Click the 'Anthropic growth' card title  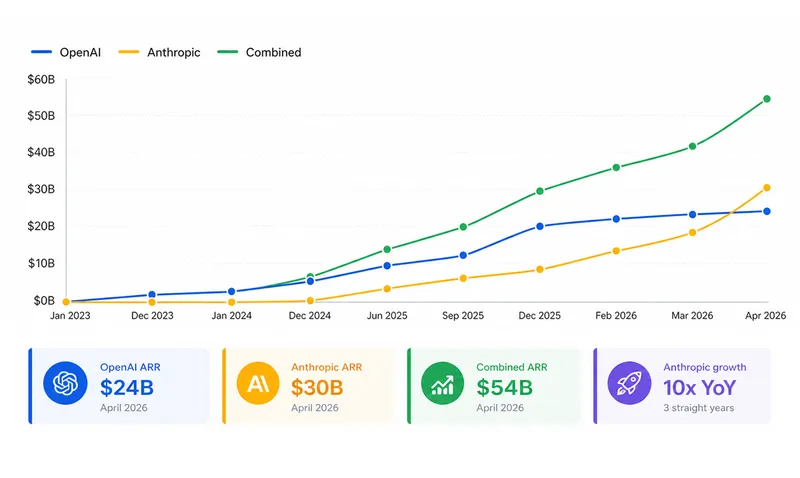[705, 367]
